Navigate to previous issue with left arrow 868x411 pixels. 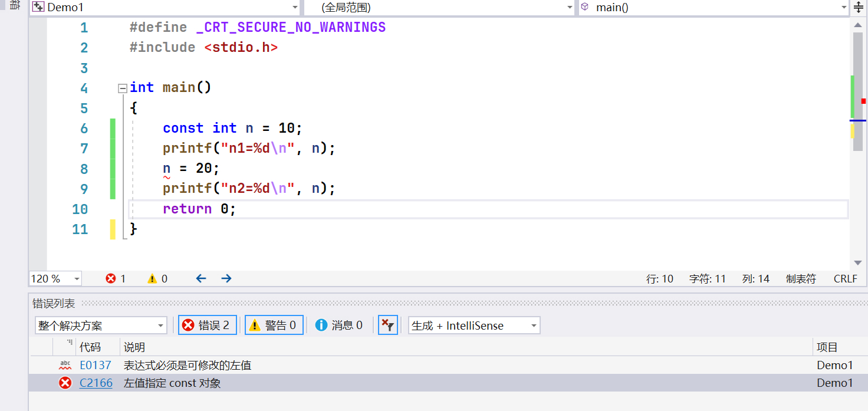tap(201, 278)
